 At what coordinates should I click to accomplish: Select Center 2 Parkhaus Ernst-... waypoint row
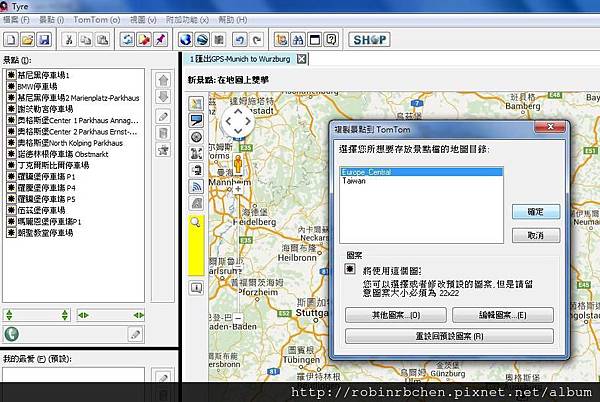point(75,132)
